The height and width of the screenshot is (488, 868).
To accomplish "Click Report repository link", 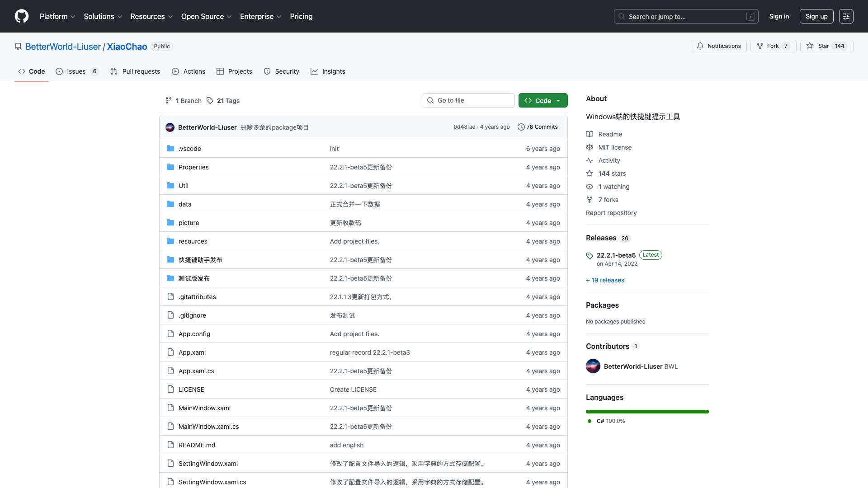I will click(x=611, y=213).
